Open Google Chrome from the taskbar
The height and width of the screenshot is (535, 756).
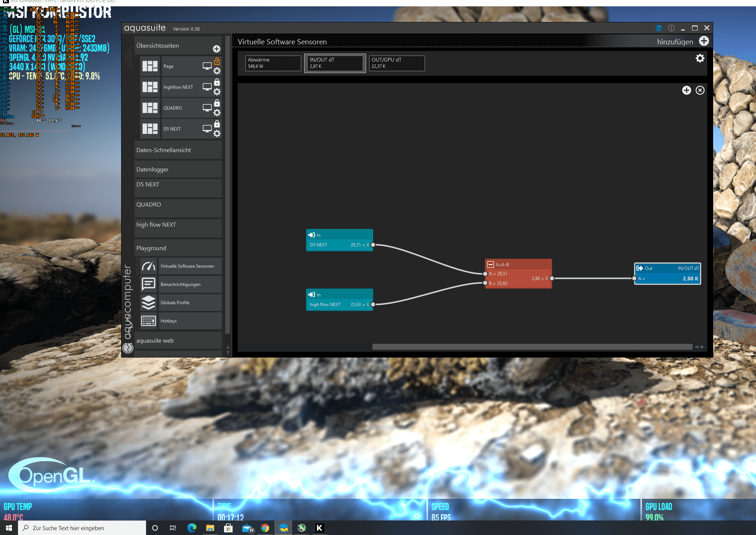tap(265, 528)
